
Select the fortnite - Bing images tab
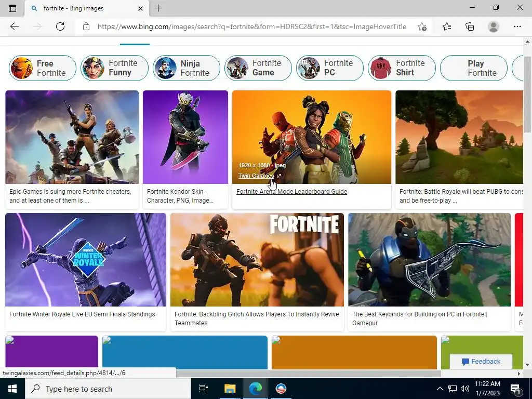point(87,8)
